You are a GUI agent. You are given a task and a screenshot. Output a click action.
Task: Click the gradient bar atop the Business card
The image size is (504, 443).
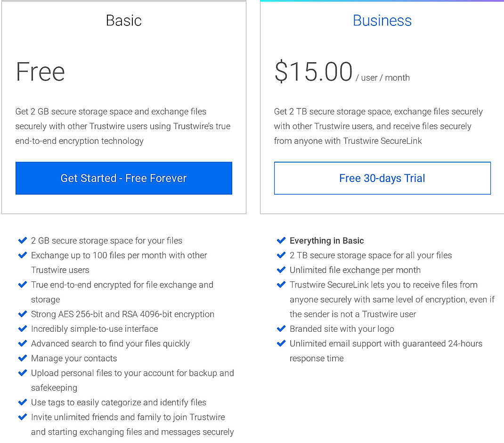[382, 1]
